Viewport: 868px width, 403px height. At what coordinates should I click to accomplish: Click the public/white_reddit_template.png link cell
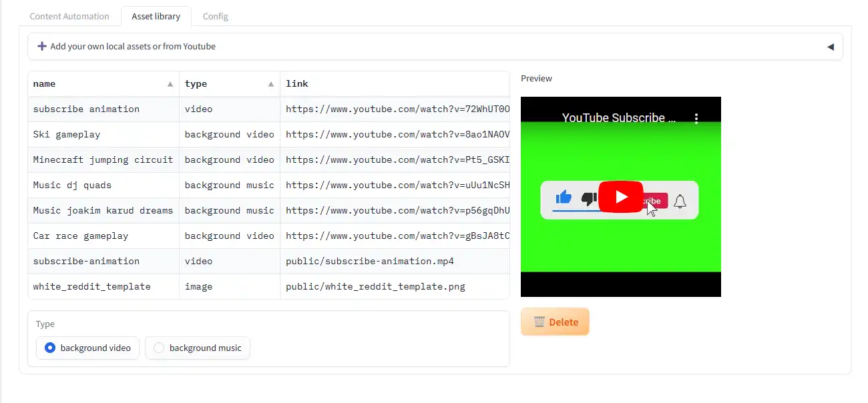395,287
